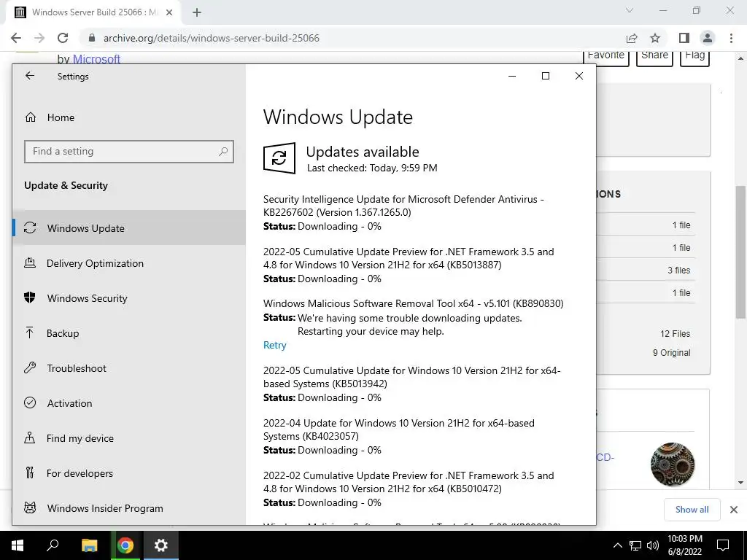747x560 pixels.
Task: Reload the archive.org page
Action: tap(63, 38)
